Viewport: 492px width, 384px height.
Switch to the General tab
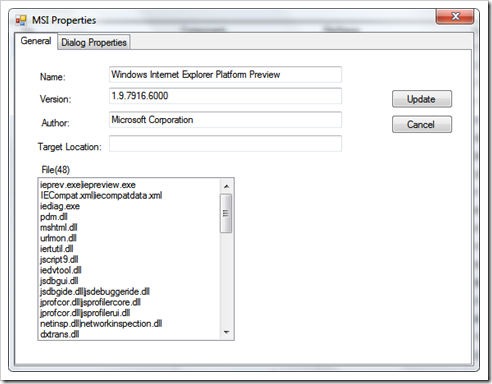(x=36, y=41)
